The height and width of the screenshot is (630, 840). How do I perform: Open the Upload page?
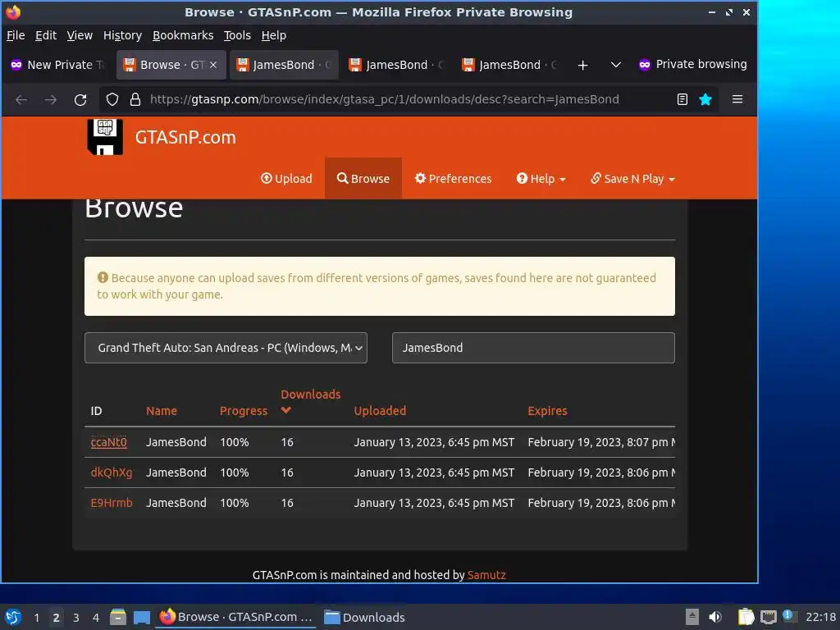tap(286, 178)
